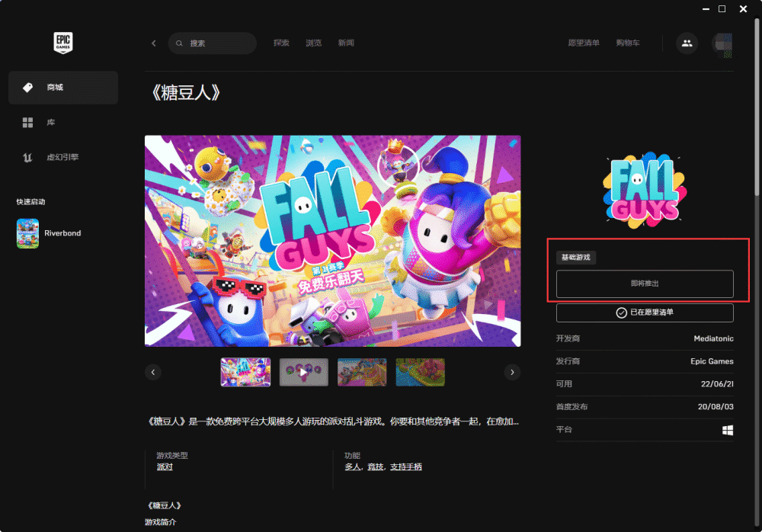Switch to the 浏览 tab
The height and width of the screenshot is (532, 762).
[x=313, y=43]
